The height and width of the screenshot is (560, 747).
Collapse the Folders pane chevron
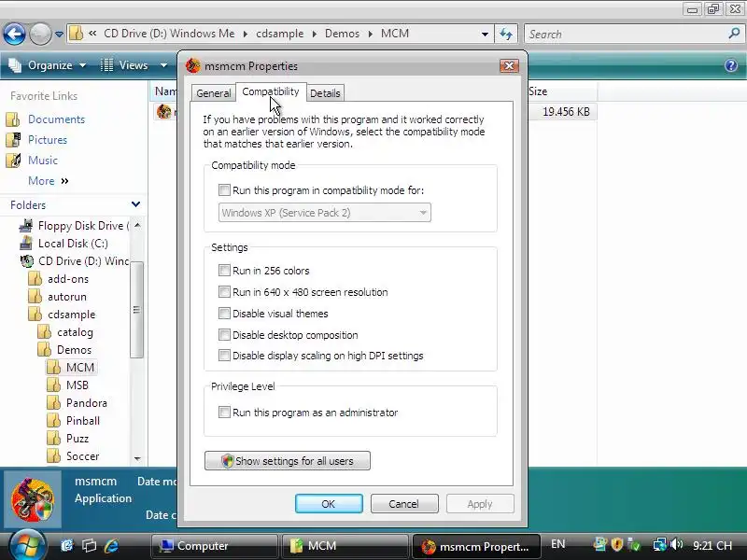point(135,204)
